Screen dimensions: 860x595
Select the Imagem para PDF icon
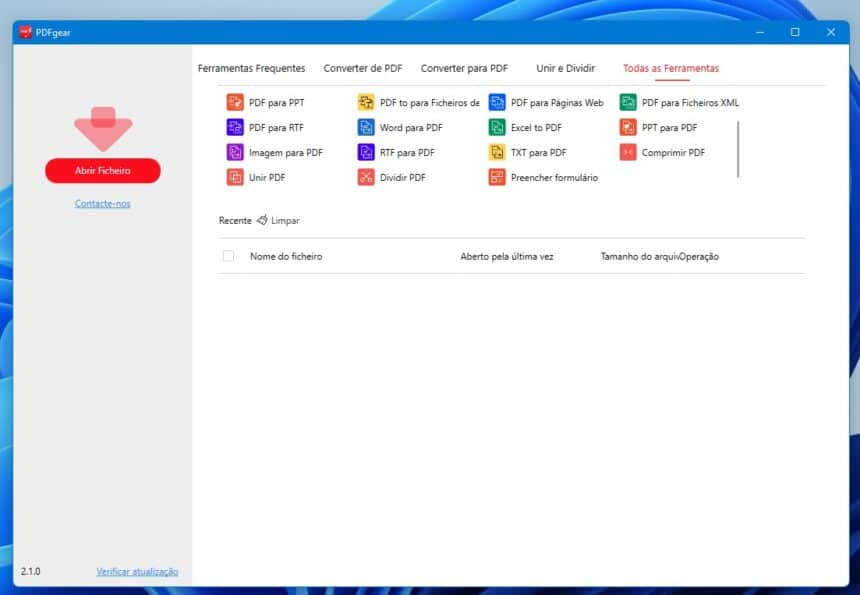(x=235, y=152)
